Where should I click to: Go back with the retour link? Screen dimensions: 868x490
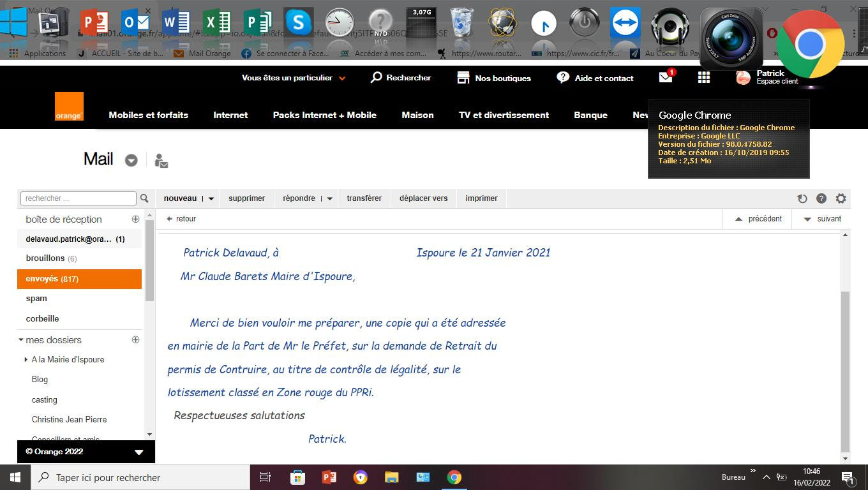coord(181,219)
